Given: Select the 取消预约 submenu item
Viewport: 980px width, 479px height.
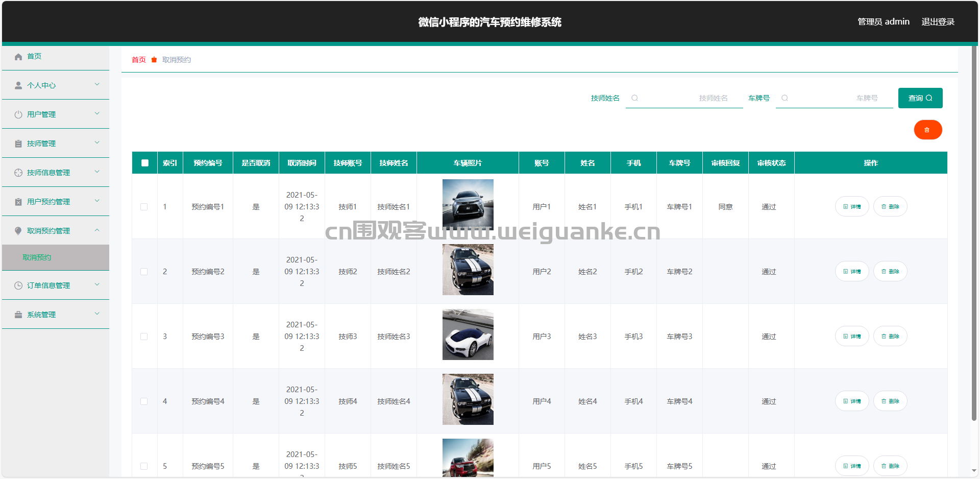Looking at the screenshot, I should click(56, 257).
